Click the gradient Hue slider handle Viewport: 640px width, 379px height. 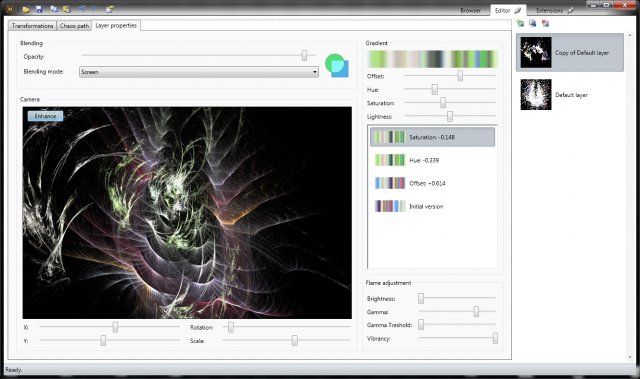[x=435, y=89]
